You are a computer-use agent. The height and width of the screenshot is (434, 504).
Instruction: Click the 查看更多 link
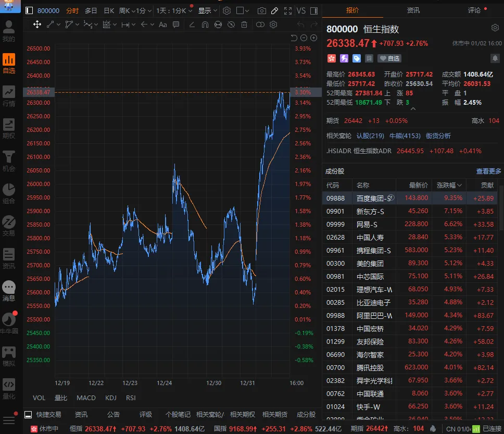(488, 171)
